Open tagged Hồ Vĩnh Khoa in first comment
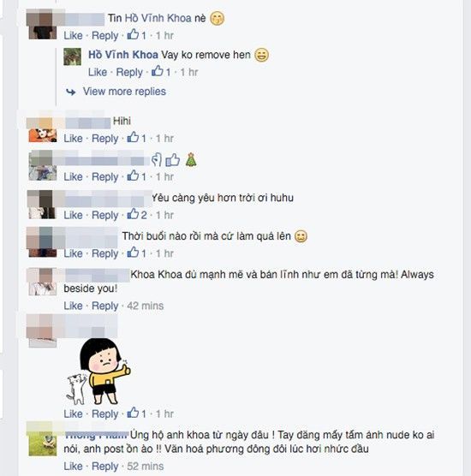Image resolution: width=471 pixels, height=476 pixels. tap(158, 18)
